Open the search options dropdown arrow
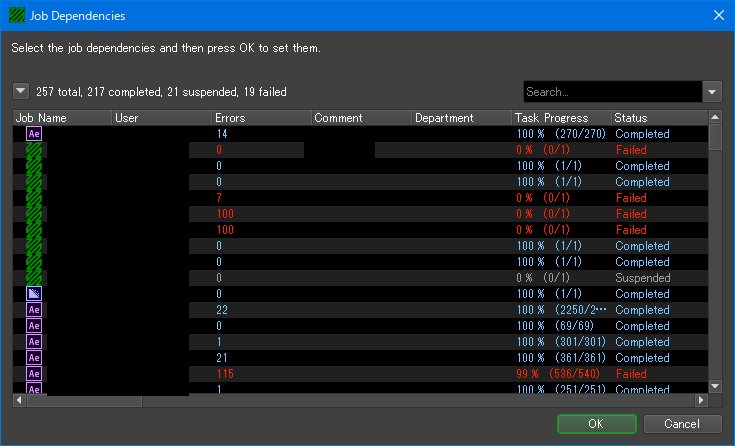The image size is (735, 446). 712,91
